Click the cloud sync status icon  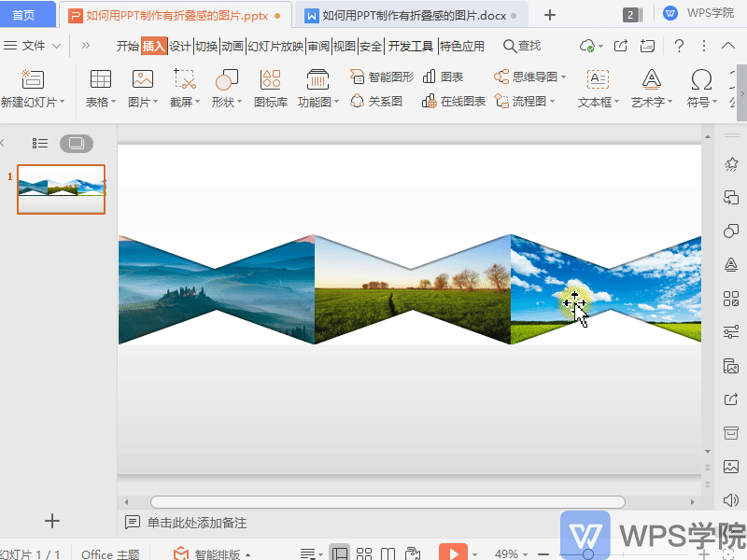587,46
